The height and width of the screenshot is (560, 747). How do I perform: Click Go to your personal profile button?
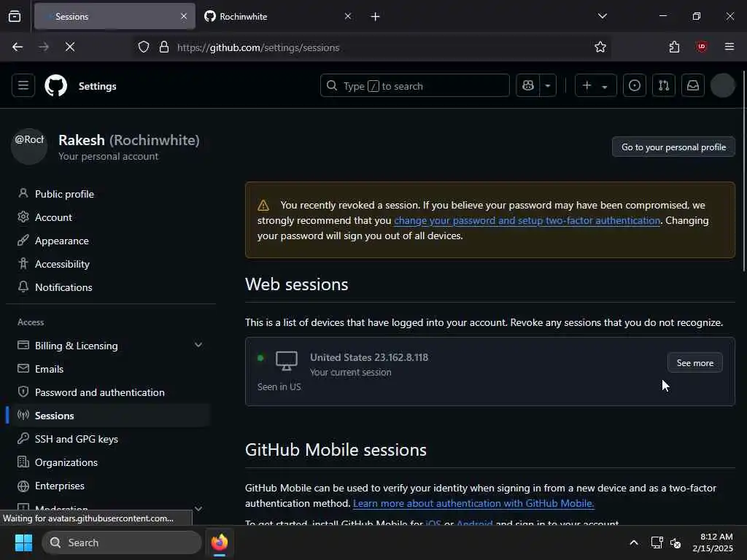tap(673, 147)
